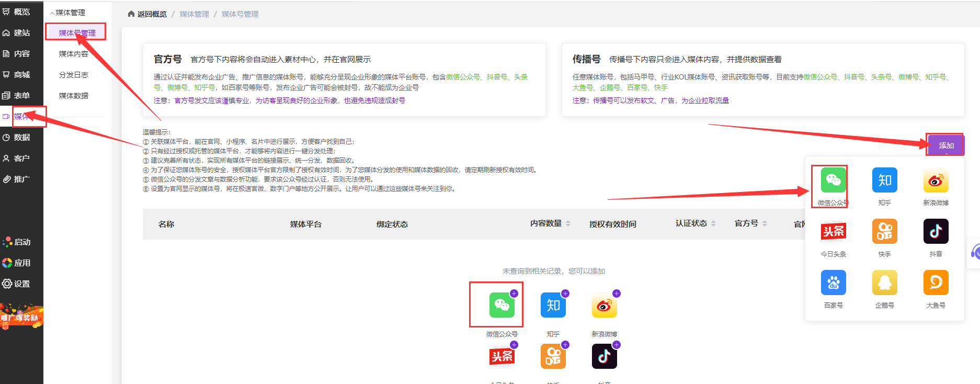The image size is (980, 384).
Task: Choose 新浪微博 icon in the add dropdown panel
Action: pos(936,180)
